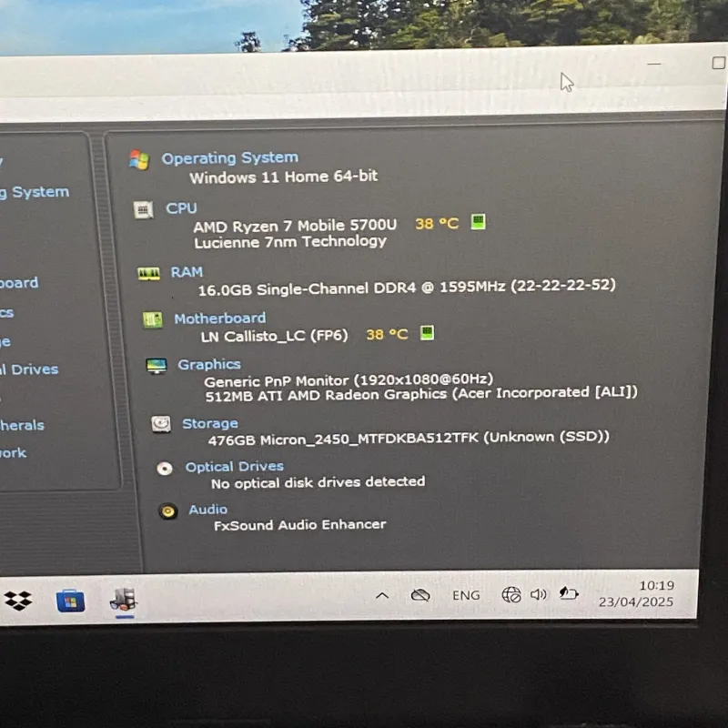Select Operating System in the sidebar

pos(35,192)
